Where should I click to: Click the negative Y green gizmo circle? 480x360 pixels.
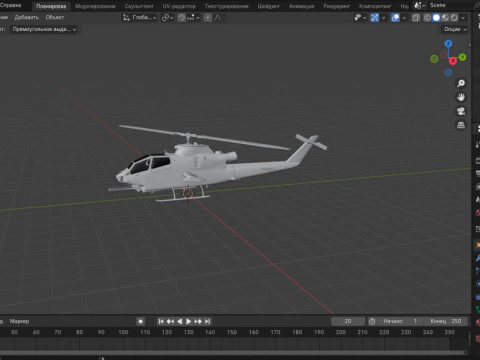pyautogui.click(x=434, y=59)
